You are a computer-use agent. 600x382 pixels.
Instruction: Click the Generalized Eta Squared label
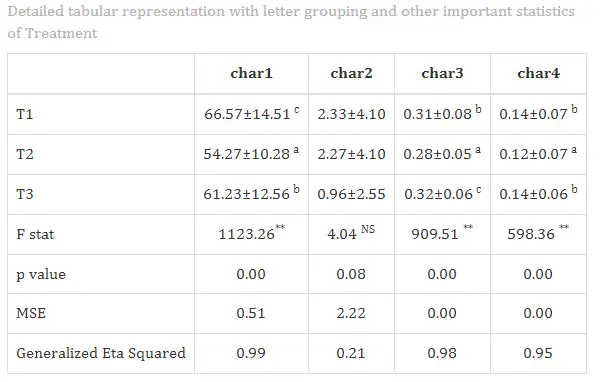click(101, 353)
